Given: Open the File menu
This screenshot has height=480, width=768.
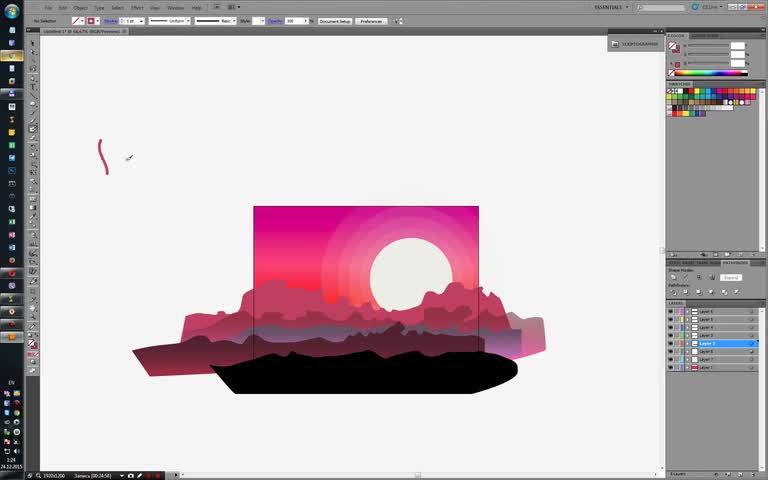Looking at the screenshot, I should [48, 8].
